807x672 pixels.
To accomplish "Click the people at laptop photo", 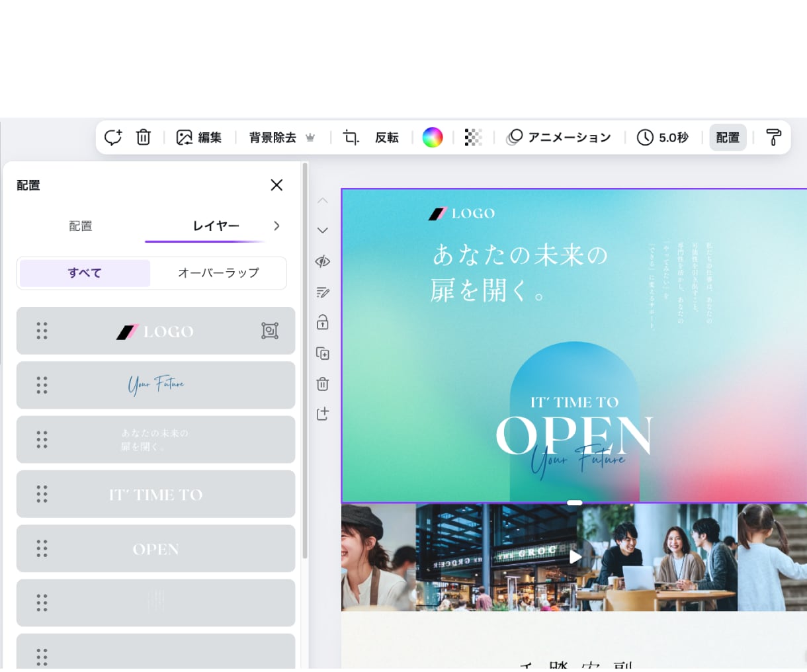I will tap(657, 557).
